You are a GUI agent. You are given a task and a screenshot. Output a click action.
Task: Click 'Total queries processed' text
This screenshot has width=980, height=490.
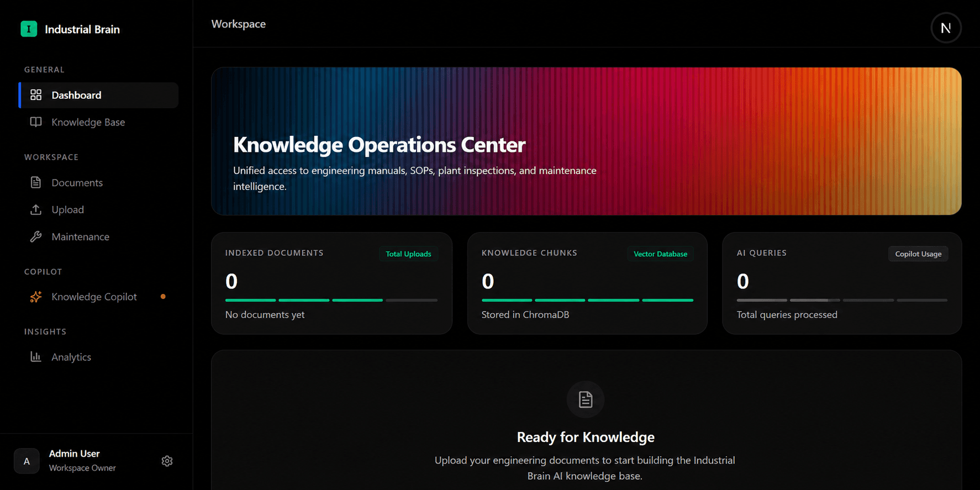pyautogui.click(x=787, y=314)
